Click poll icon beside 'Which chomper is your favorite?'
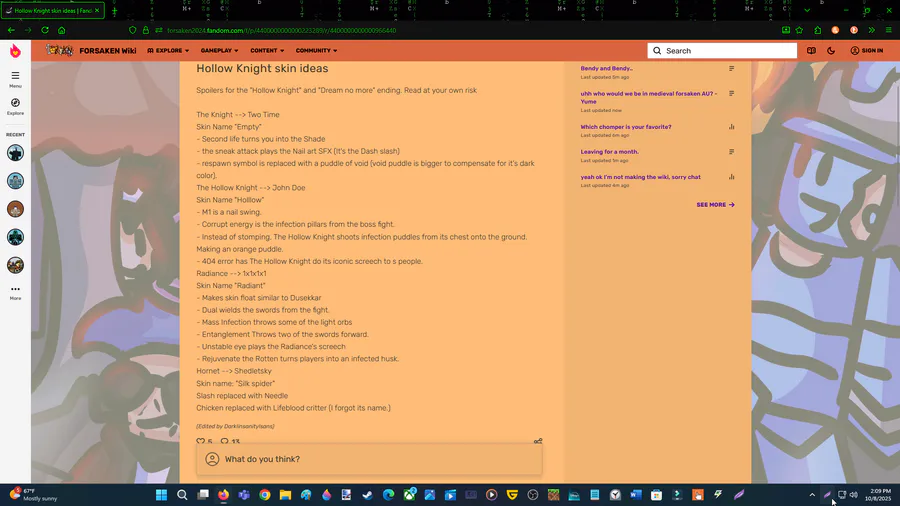Screen dimensions: 900x506 coord(731,127)
